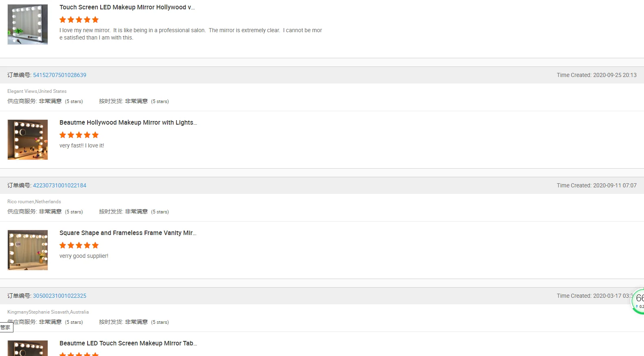This screenshot has width=644, height=356.
Task: Click reviewer KingmanyStephanie Sisavath, Australia
Action: pos(48,312)
